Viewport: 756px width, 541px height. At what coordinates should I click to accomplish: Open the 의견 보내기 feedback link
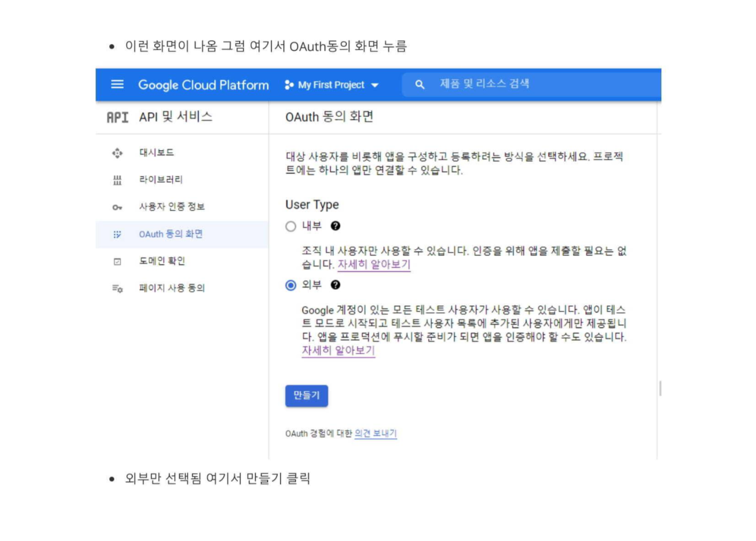point(376,434)
